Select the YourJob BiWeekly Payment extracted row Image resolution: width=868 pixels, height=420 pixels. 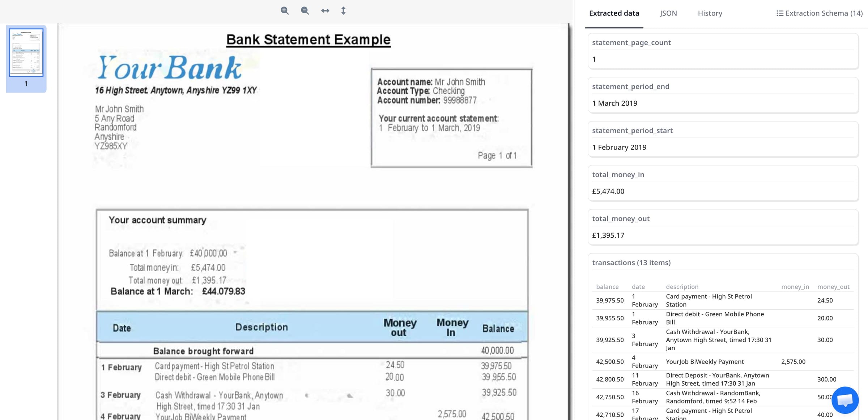tap(723, 362)
